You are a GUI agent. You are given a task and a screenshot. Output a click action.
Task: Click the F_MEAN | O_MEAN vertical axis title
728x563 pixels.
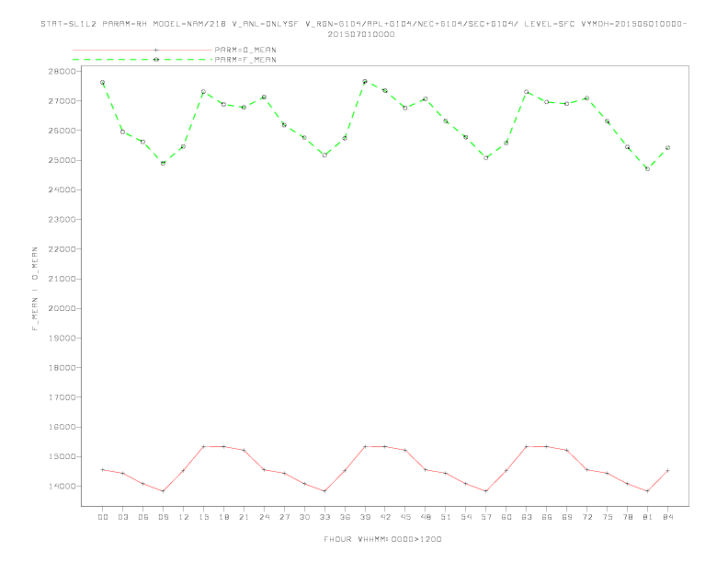35,289
